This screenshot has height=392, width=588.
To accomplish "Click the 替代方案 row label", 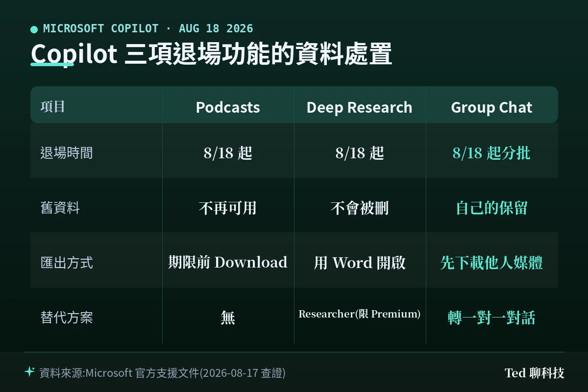I will coord(67,318).
